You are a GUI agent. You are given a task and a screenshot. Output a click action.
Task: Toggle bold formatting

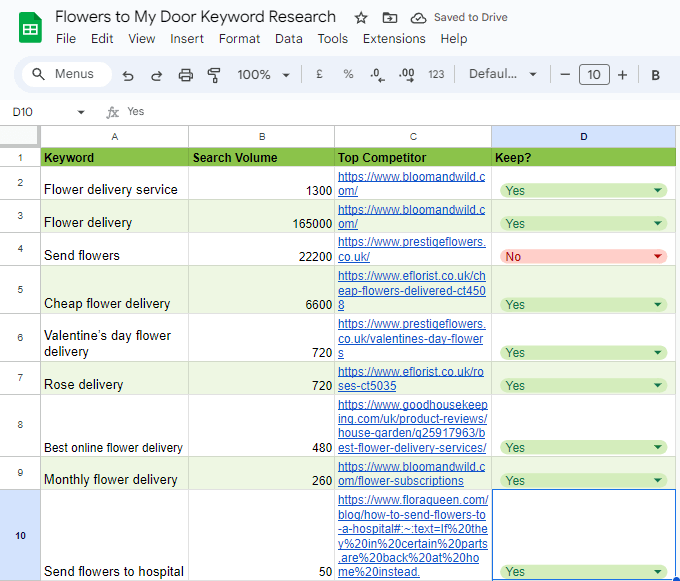pos(656,75)
